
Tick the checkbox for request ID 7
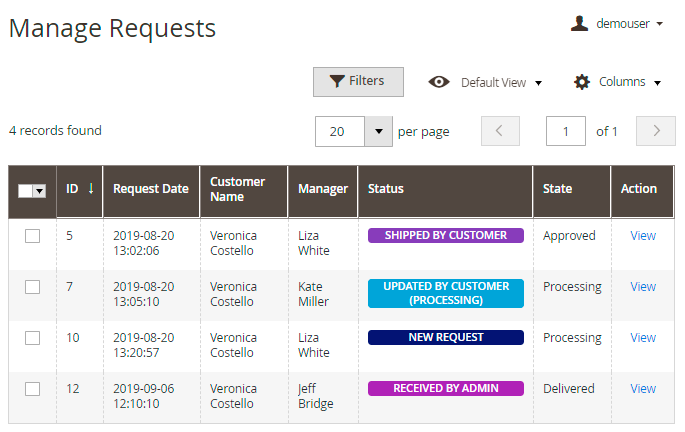click(32, 287)
